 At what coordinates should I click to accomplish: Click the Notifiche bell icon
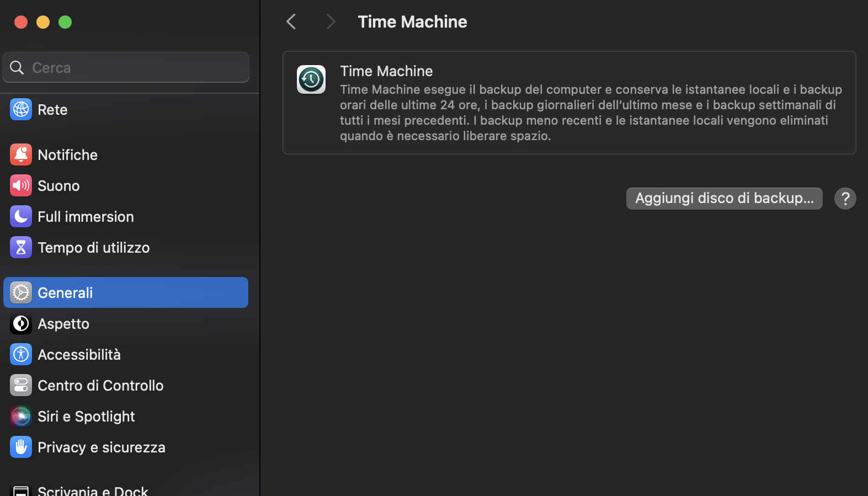(21, 154)
